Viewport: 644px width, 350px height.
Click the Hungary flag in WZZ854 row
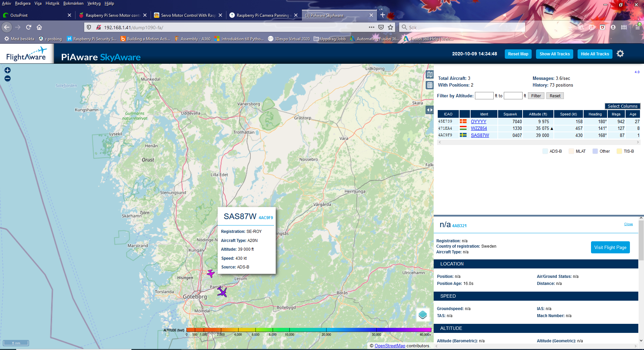463,128
